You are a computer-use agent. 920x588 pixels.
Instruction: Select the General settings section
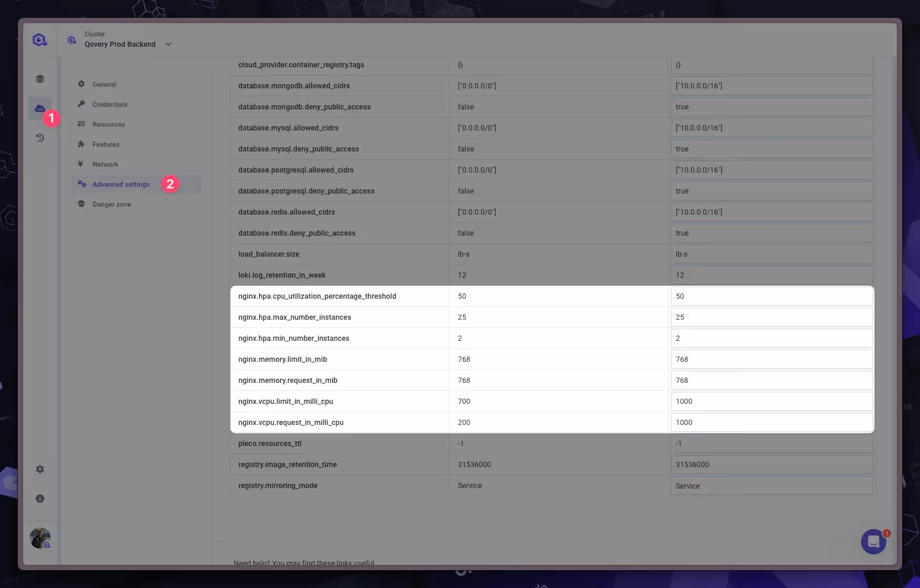click(x=104, y=84)
